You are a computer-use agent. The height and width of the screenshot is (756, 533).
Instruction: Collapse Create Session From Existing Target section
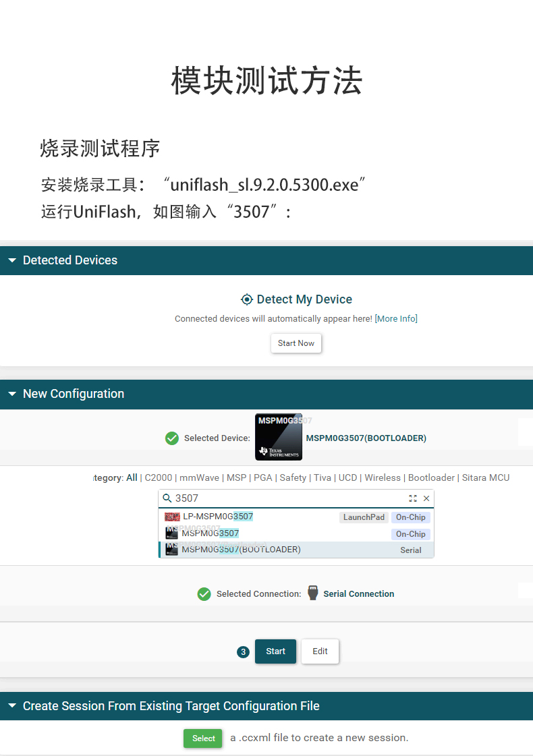12,706
